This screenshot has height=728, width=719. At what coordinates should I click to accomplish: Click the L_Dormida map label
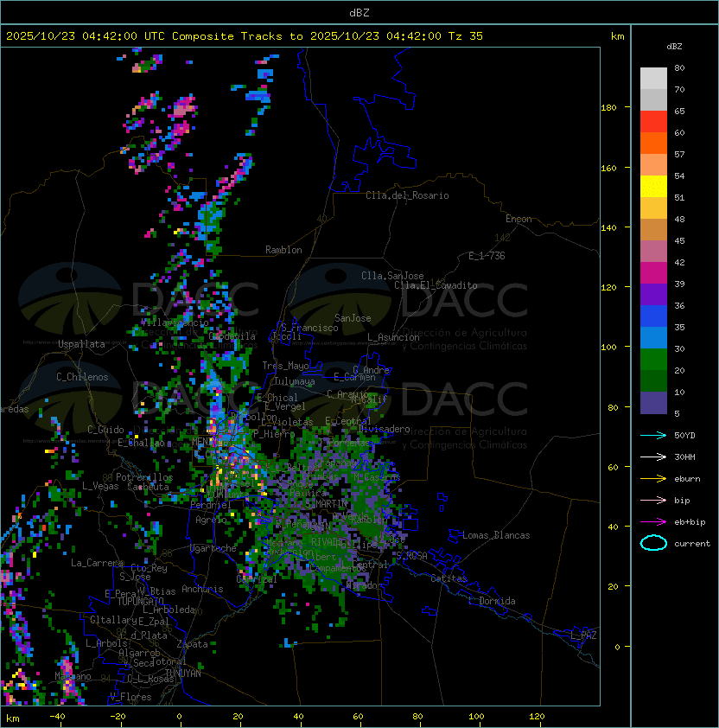coord(492,601)
